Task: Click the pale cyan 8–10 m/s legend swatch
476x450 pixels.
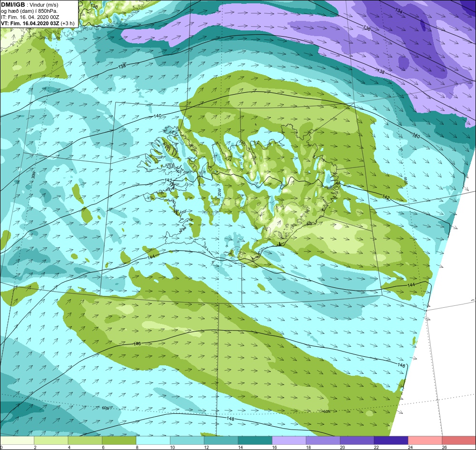Action: click(x=153, y=440)
